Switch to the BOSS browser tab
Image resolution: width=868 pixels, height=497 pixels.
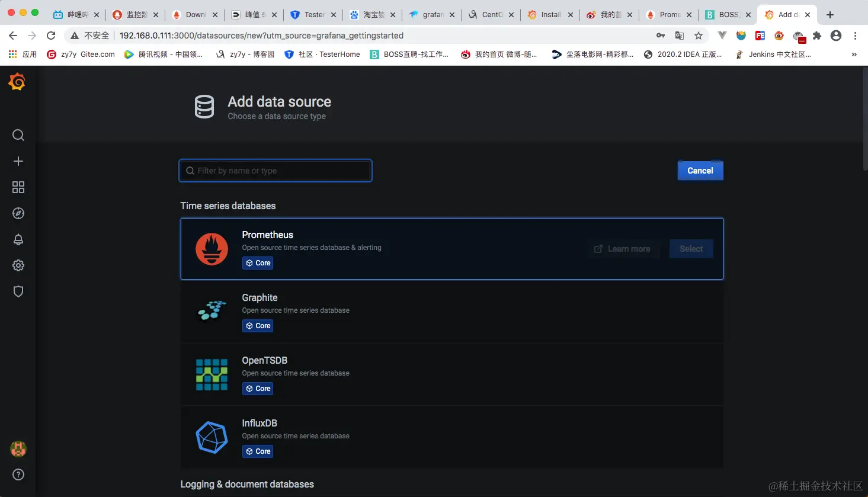727,15
